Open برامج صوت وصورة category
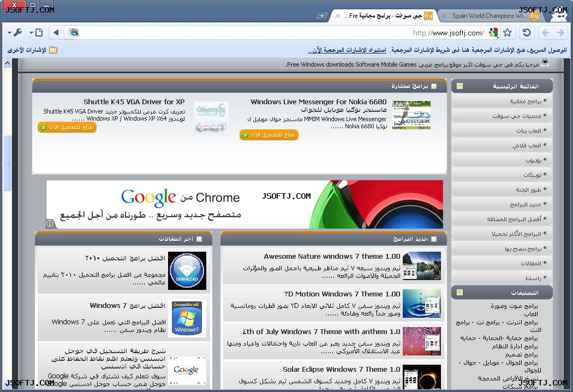 (x=514, y=306)
